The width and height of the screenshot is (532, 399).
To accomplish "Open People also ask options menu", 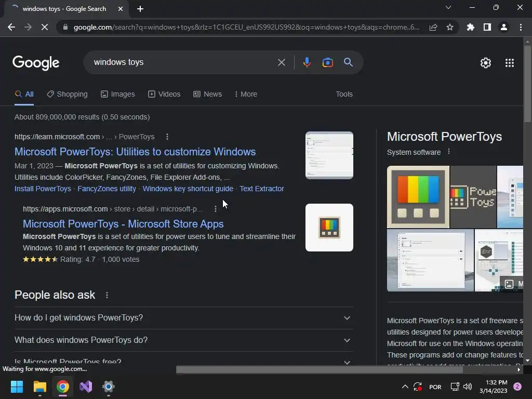I will 107,295.
